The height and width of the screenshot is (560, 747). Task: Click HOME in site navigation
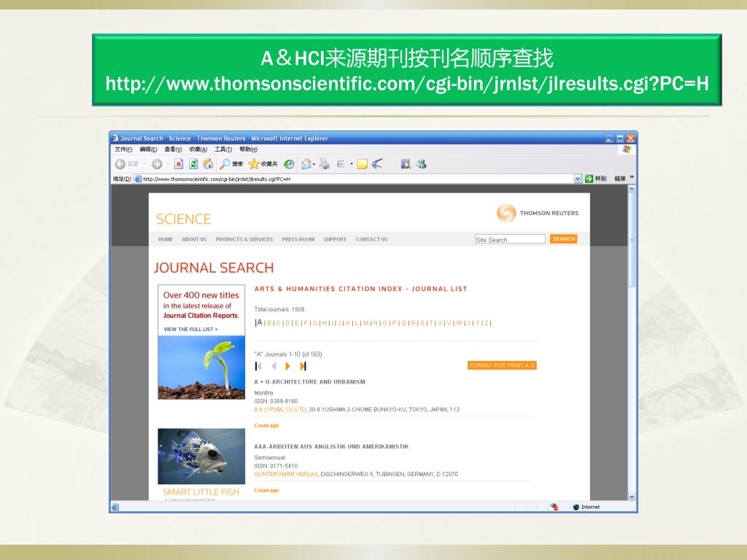coord(166,239)
